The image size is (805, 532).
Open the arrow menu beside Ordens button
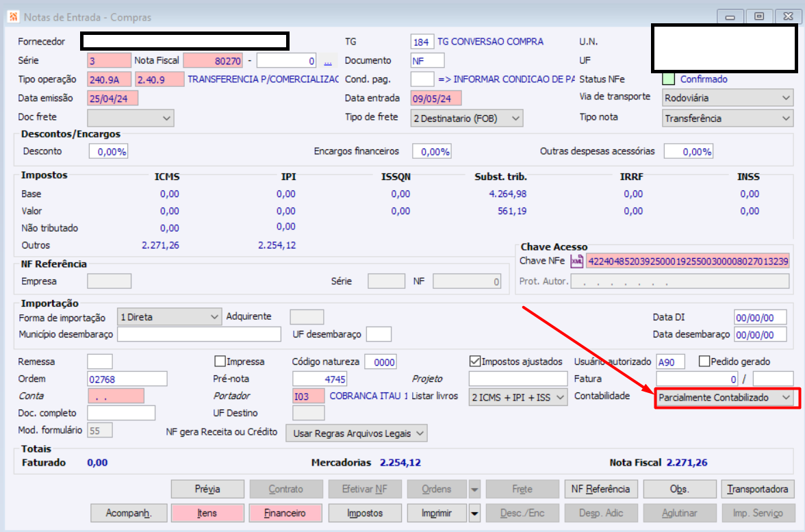coord(474,490)
